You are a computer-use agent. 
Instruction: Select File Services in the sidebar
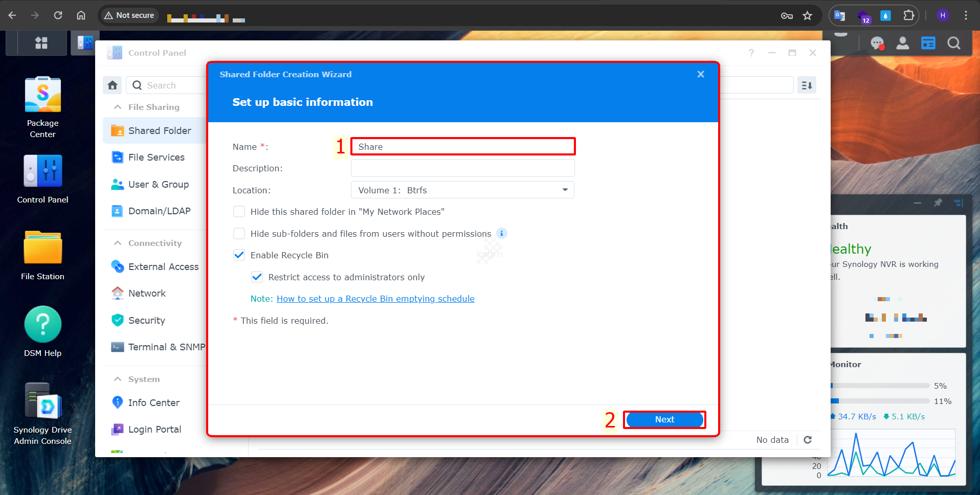coord(156,157)
